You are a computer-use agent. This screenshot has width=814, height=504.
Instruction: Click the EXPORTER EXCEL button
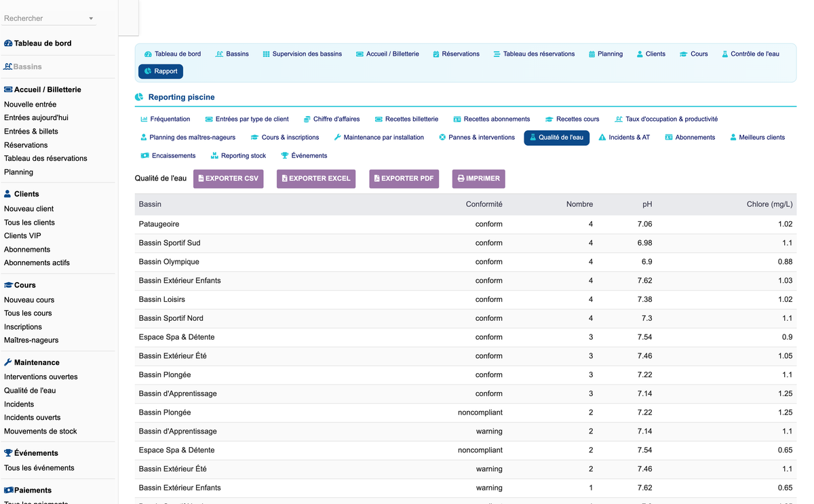(x=316, y=179)
